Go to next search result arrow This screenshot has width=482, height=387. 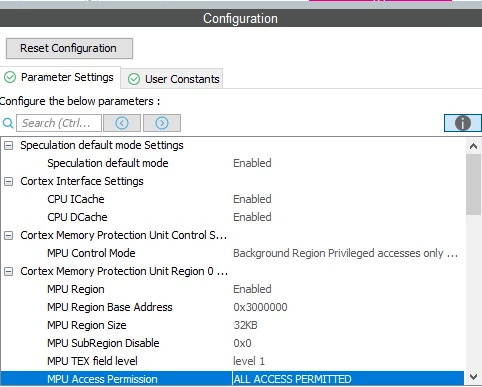click(x=162, y=123)
